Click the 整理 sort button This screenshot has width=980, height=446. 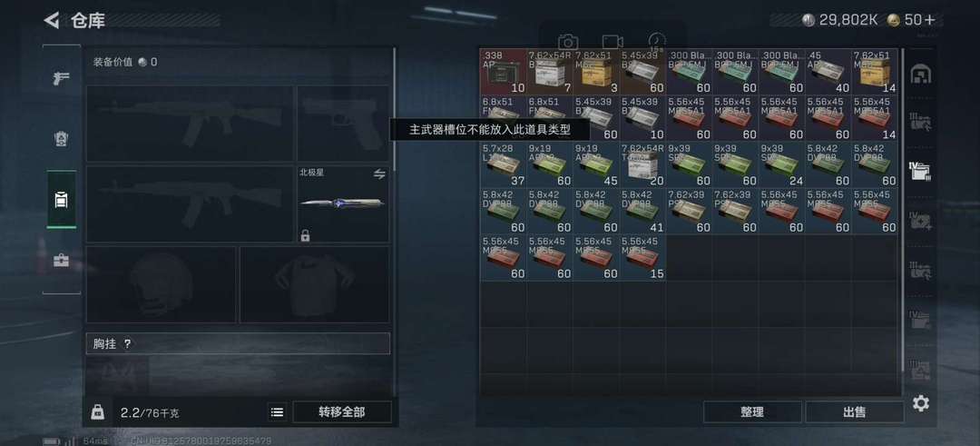(x=752, y=412)
